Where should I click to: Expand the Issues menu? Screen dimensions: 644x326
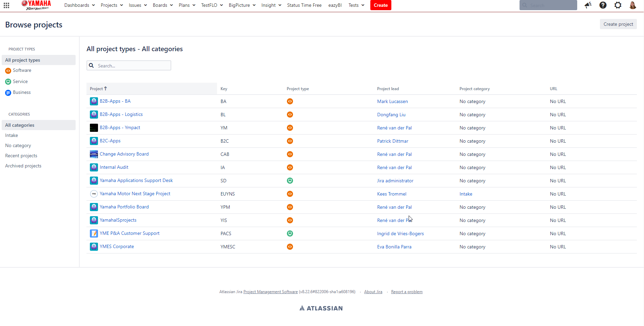pyautogui.click(x=138, y=5)
